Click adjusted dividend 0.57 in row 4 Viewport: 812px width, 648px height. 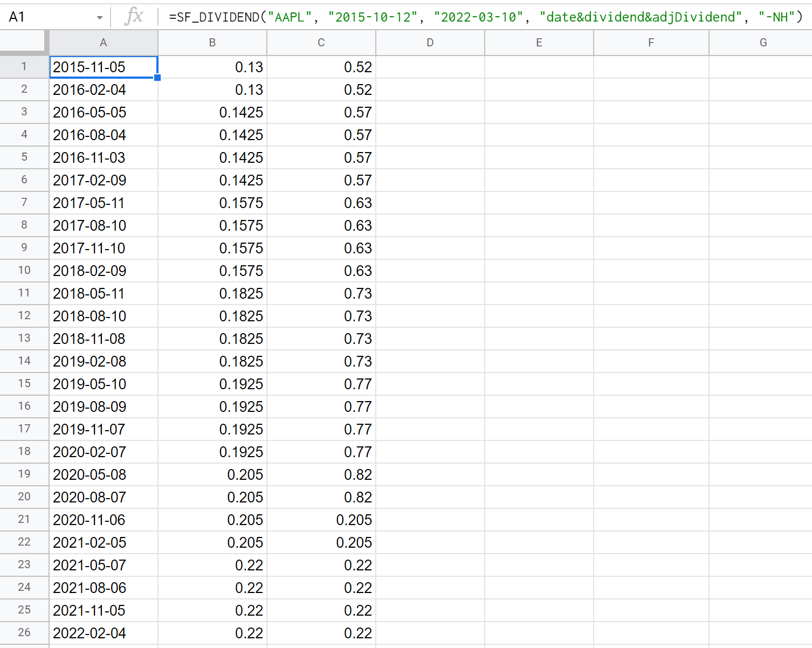[321, 135]
